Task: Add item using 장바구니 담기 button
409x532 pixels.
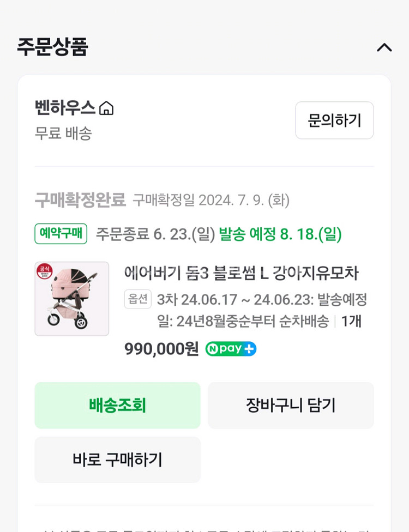Action: point(291,405)
